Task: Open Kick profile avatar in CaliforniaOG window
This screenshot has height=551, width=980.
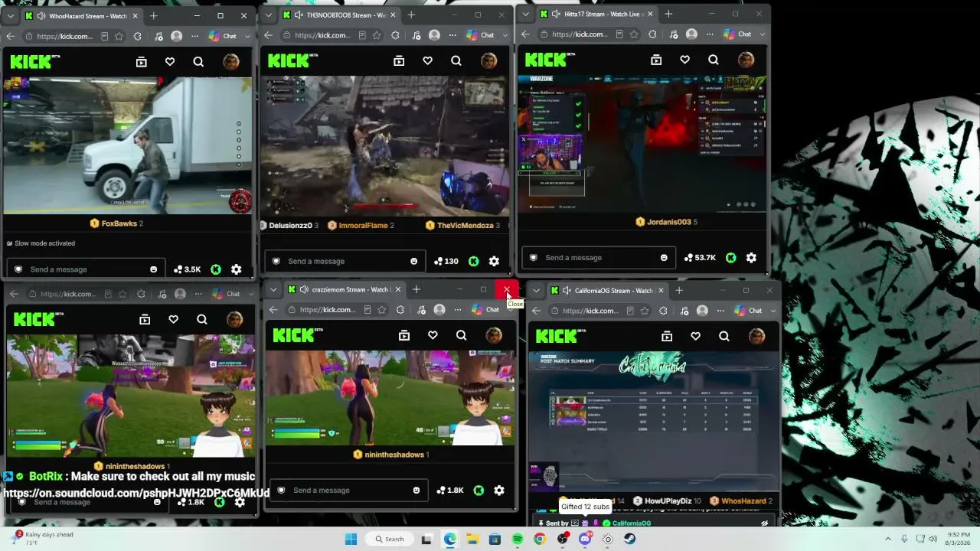Action: click(756, 336)
